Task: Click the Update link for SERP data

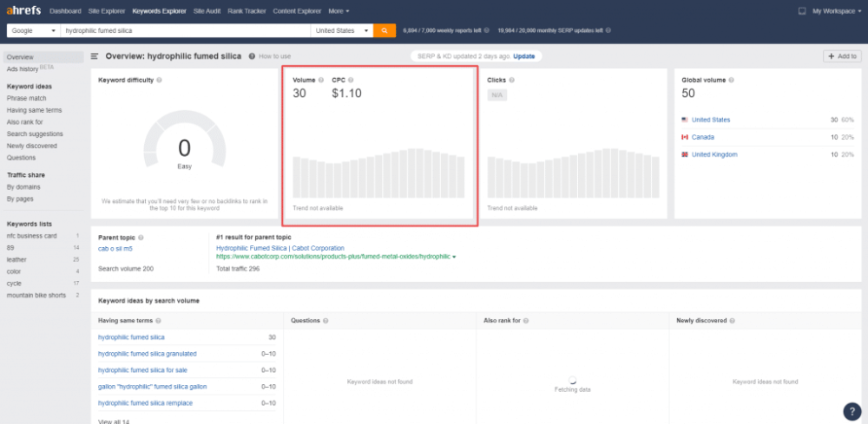Action: click(x=524, y=55)
